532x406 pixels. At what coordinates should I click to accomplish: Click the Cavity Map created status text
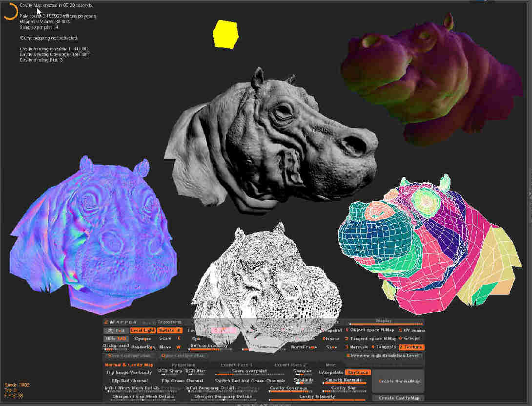coord(56,5)
